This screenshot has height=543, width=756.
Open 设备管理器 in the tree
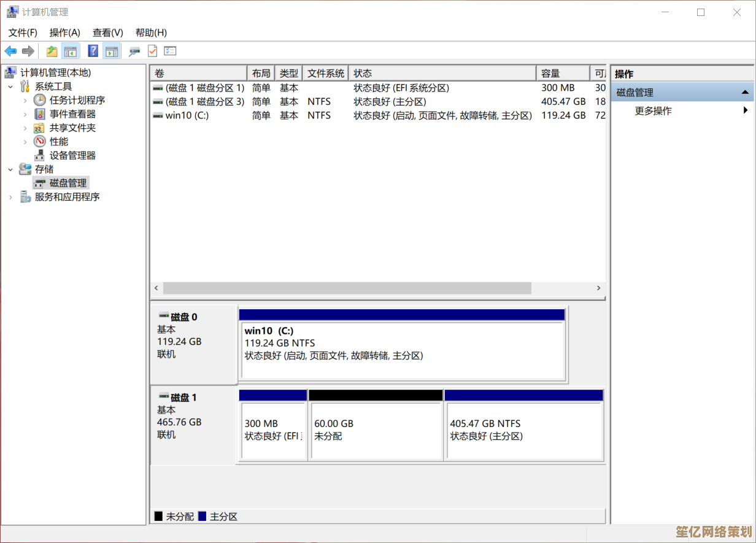(72, 156)
